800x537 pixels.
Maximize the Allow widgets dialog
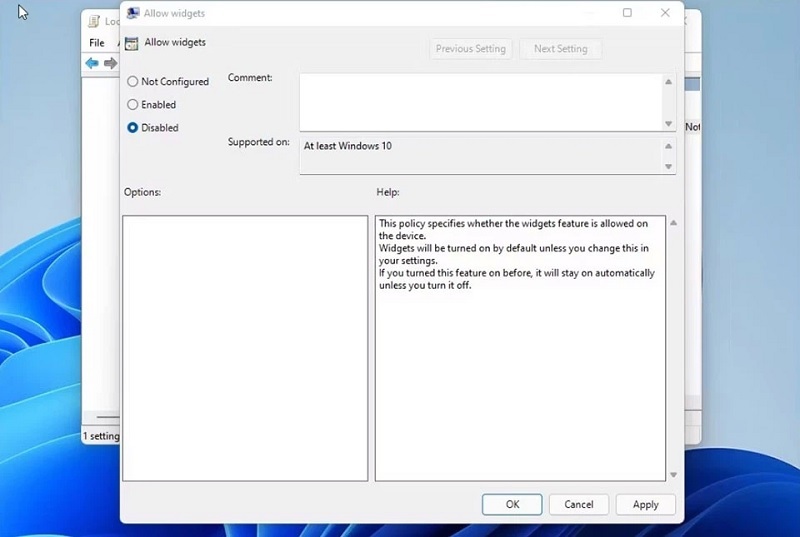pos(627,13)
